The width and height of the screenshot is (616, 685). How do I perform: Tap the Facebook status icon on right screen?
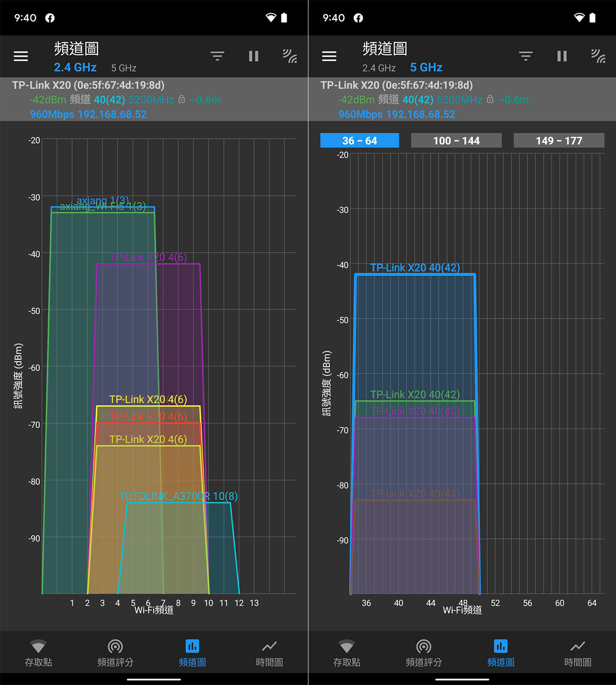(x=358, y=18)
